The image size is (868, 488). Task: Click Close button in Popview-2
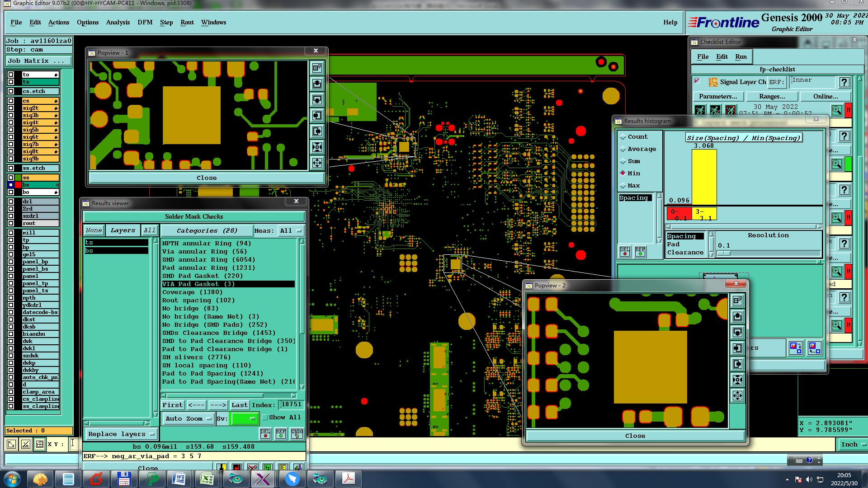(635, 436)
